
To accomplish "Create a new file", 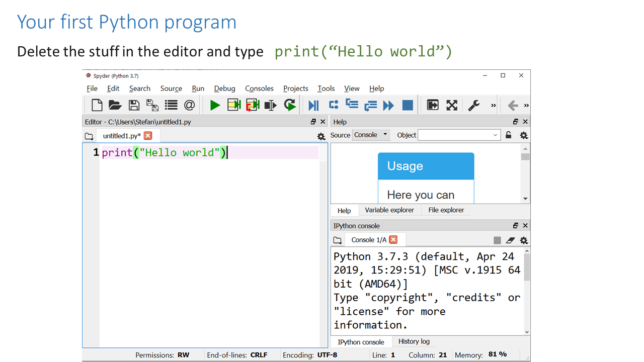I will pyautogui.click(x=97, y=105).
